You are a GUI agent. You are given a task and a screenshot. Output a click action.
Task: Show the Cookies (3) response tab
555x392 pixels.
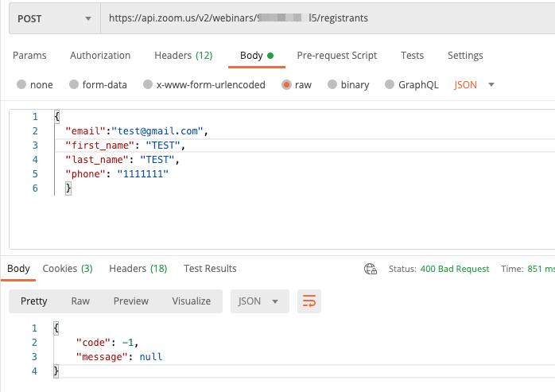(x=68, y=269)
